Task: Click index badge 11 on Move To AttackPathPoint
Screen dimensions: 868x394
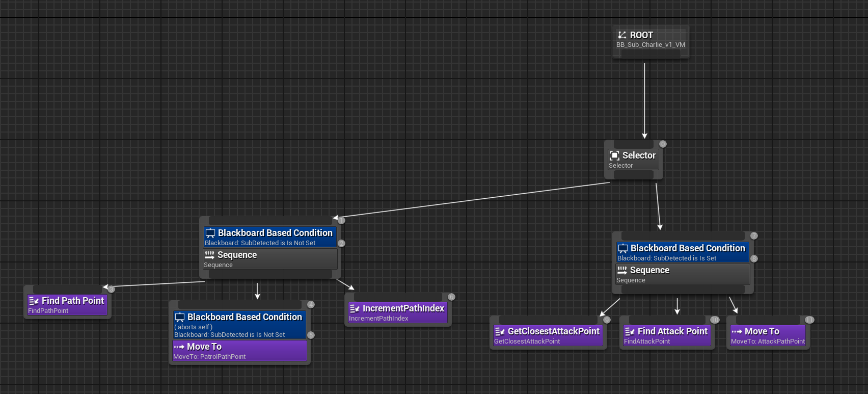Action: (809, 320)
